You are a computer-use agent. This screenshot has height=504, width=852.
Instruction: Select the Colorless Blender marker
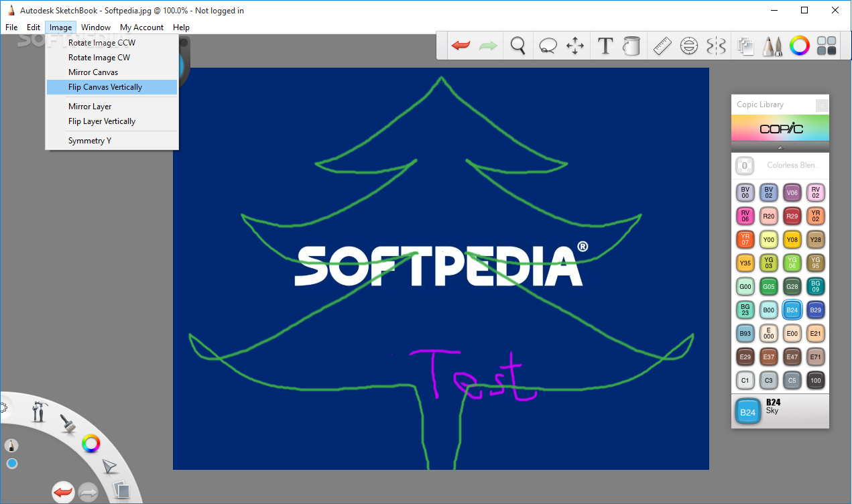tap(780, 165)
